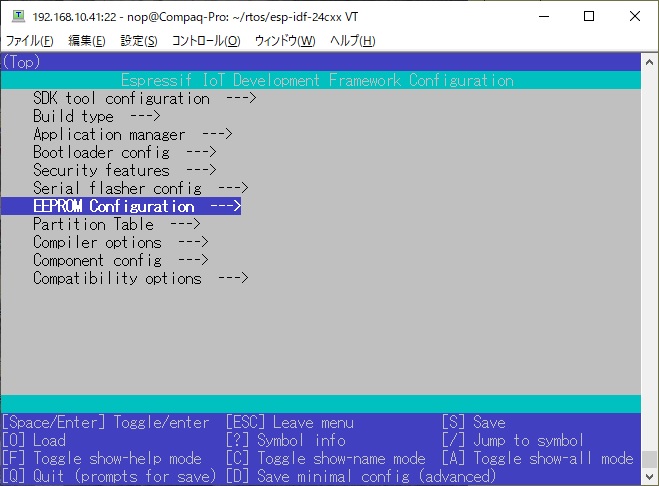Open Compatibility options submenu
Image resolution: width=659 pixels, height=486 pixels.
click(140, 278)
